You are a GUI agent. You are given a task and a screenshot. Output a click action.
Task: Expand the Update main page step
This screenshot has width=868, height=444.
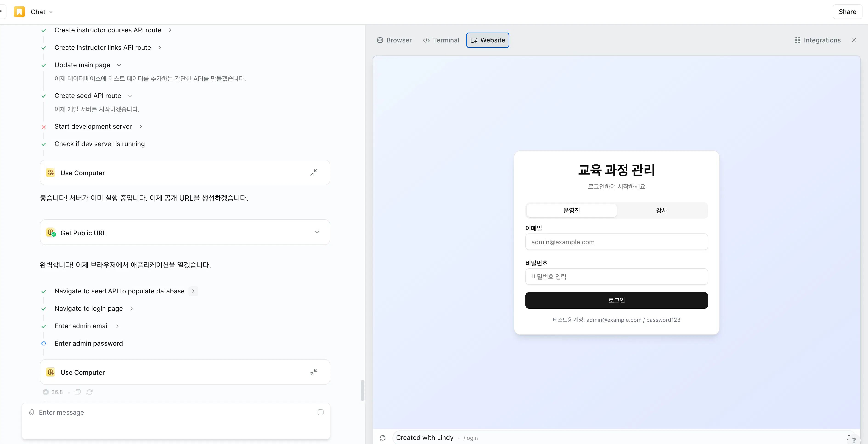pos(119,65)
